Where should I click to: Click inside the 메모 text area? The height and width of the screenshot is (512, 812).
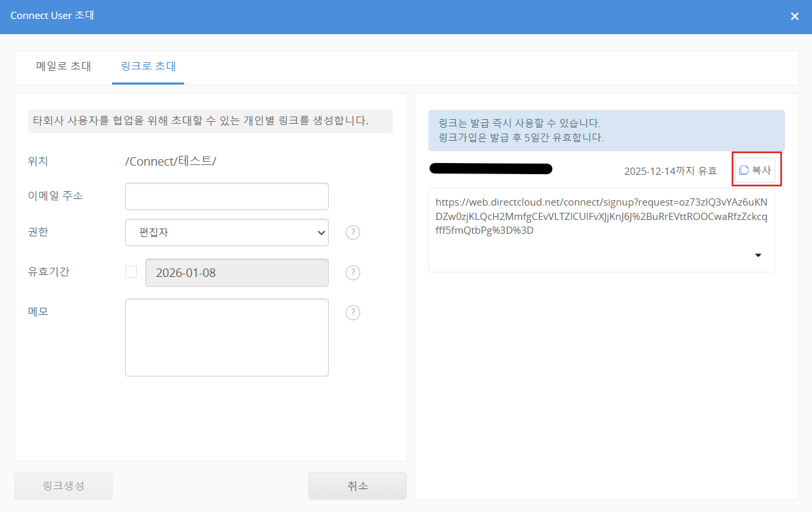pyautogui.click(x=227, y=337)
